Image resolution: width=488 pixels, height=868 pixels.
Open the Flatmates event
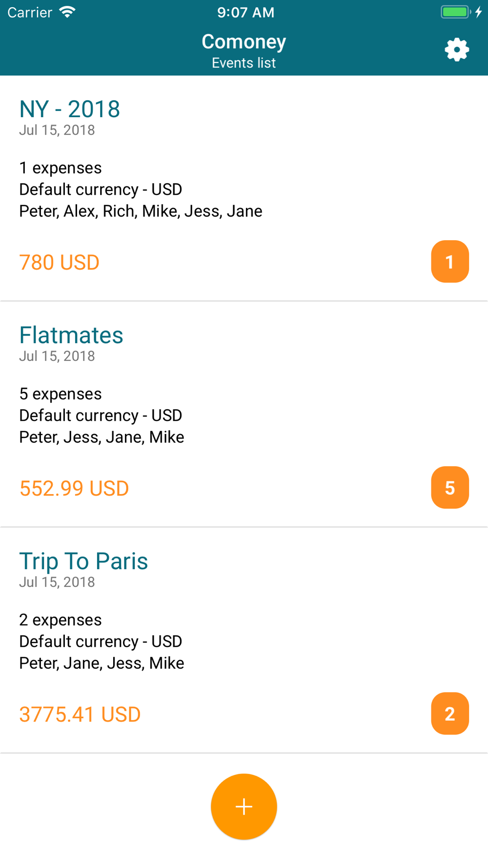(71, 335)
